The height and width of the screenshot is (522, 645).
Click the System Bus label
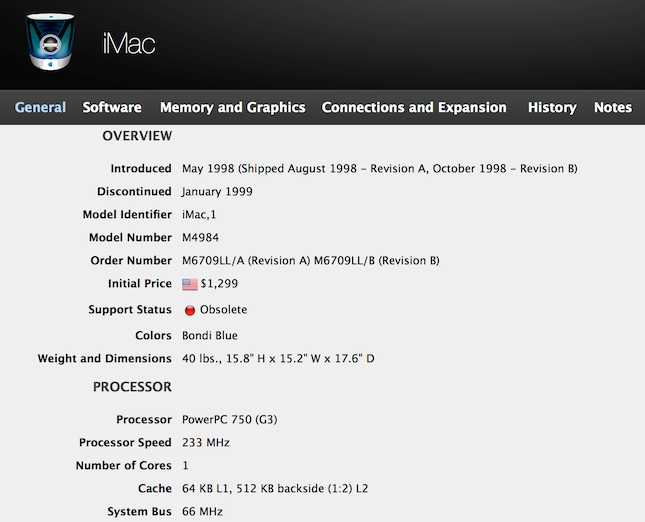coord(139,512)
